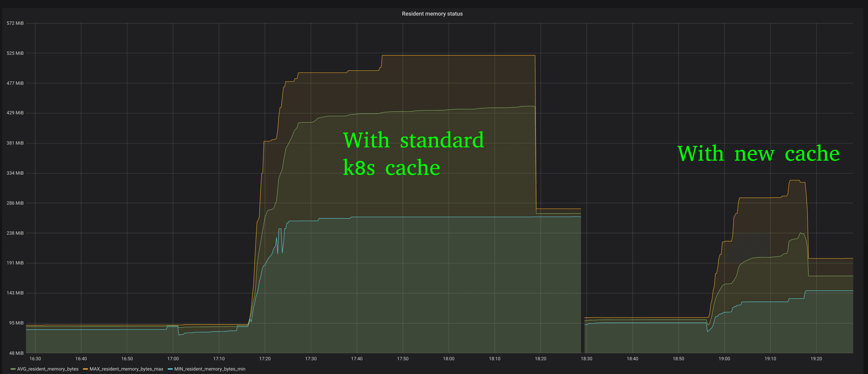This screenshot has height=374, width=868.
Task: Click the 17:00 time axis label
Action: coord(173,359)
